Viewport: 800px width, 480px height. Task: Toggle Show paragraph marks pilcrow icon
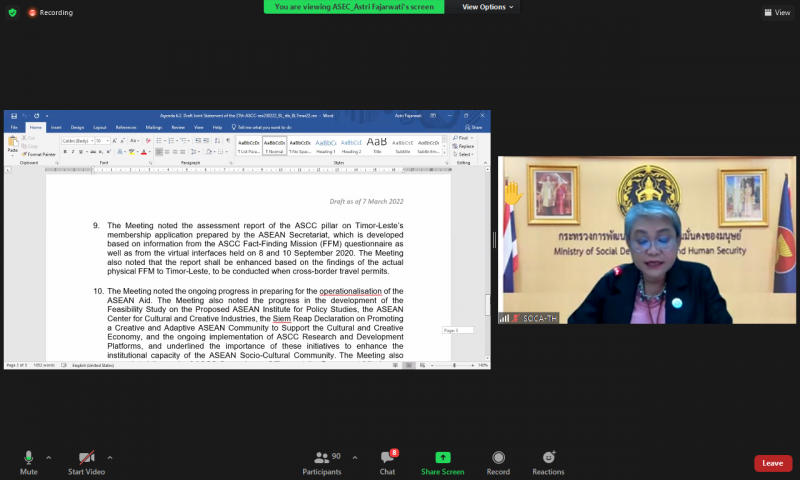click(228, 140)
